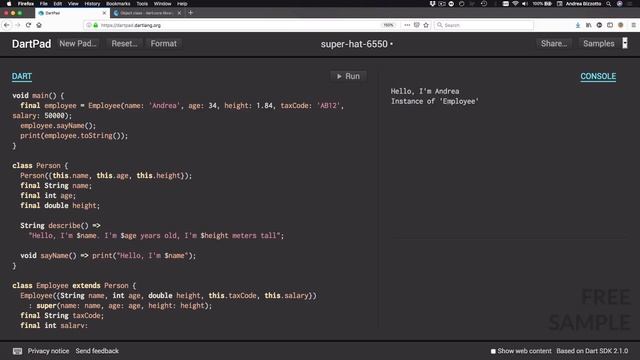Open the Bookmarks menu

(118, 4)
